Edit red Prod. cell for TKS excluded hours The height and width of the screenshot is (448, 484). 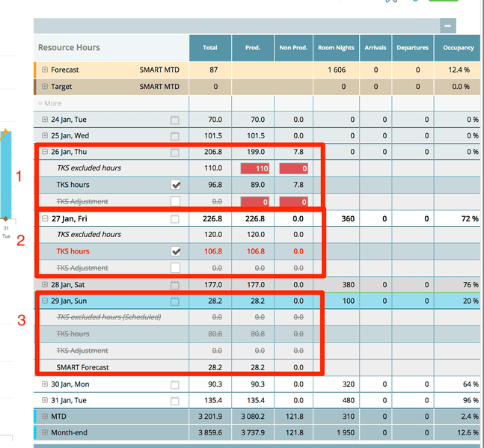point(253,169)
